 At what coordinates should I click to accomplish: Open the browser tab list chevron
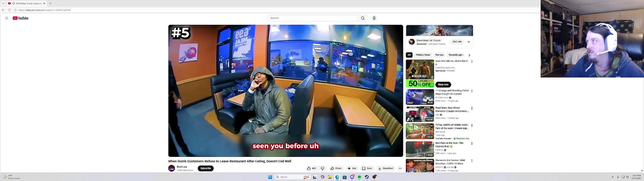(x=3, y=3)
